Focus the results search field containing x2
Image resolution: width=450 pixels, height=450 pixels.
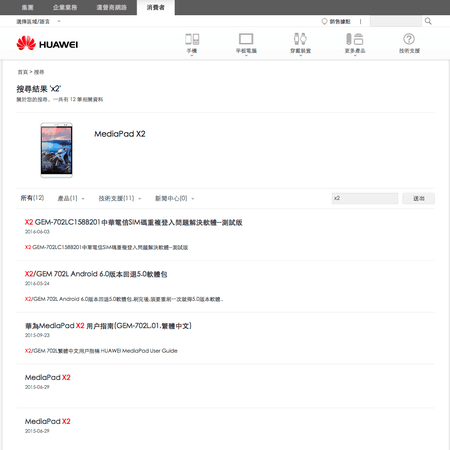pyautogui.click(x=365, y=198)
